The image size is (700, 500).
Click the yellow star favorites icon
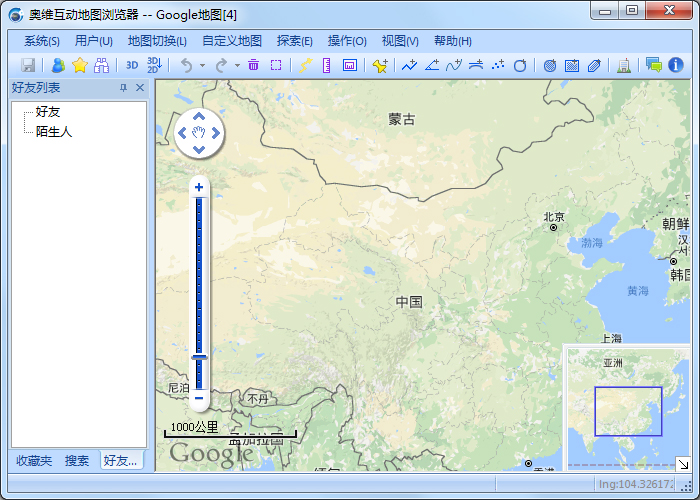pos(79,65)
